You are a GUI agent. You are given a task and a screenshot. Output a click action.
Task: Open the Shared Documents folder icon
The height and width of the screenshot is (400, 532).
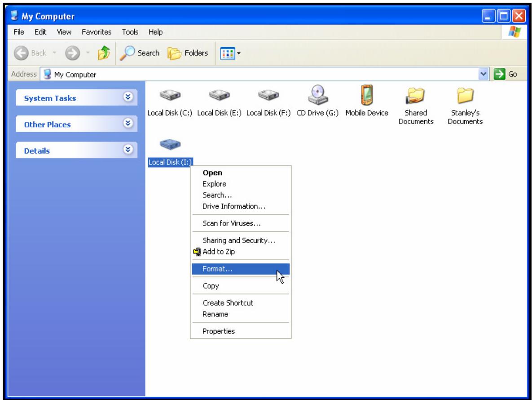click(x=416, y=95)
